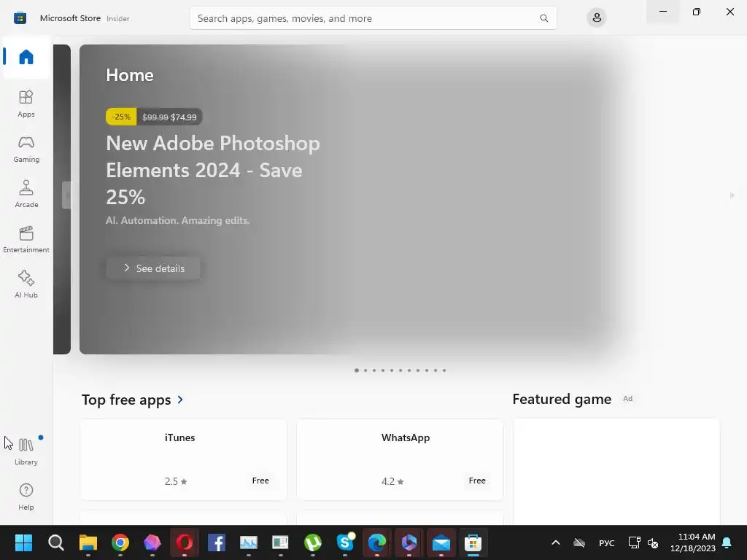Show hidden system tray icons
Image resolution: width=747 pixels, height=560 pixels.
click(x=555, y=542)
